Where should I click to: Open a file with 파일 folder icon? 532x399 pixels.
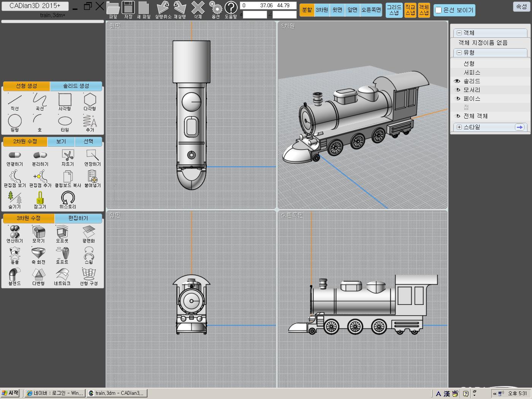tap(113, 10)
